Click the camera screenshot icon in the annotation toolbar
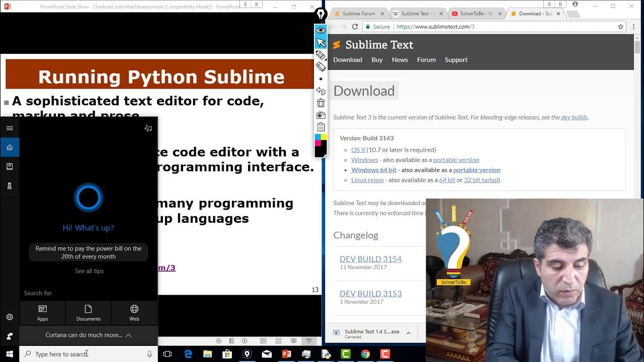Screen dimensions: 644x362 tap(320, 115)
